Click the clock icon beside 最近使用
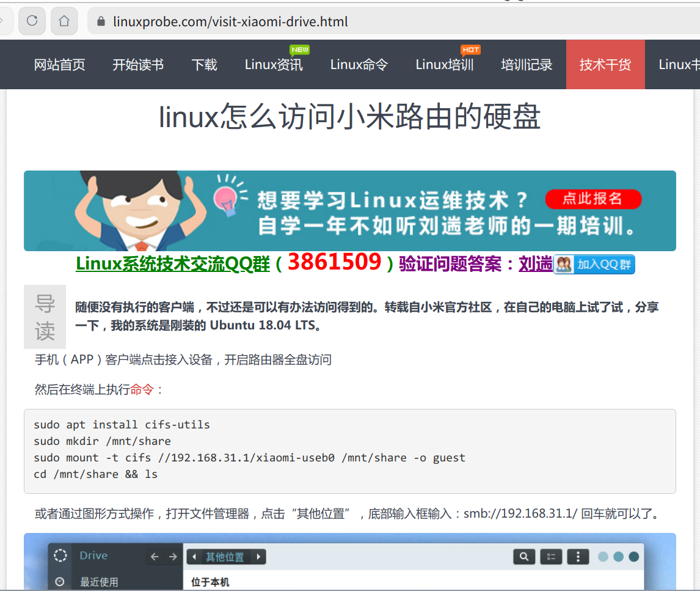 pos(59,582)
